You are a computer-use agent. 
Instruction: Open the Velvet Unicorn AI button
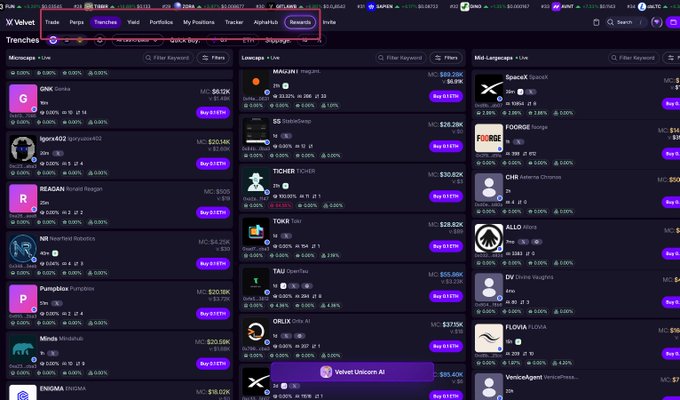(x=352, y=372)
